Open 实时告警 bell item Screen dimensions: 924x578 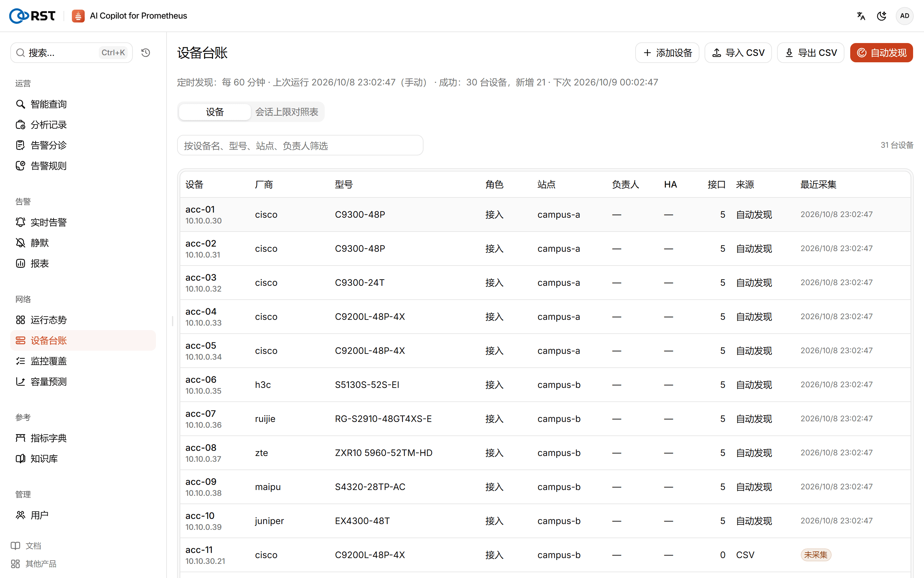(83, 222)
